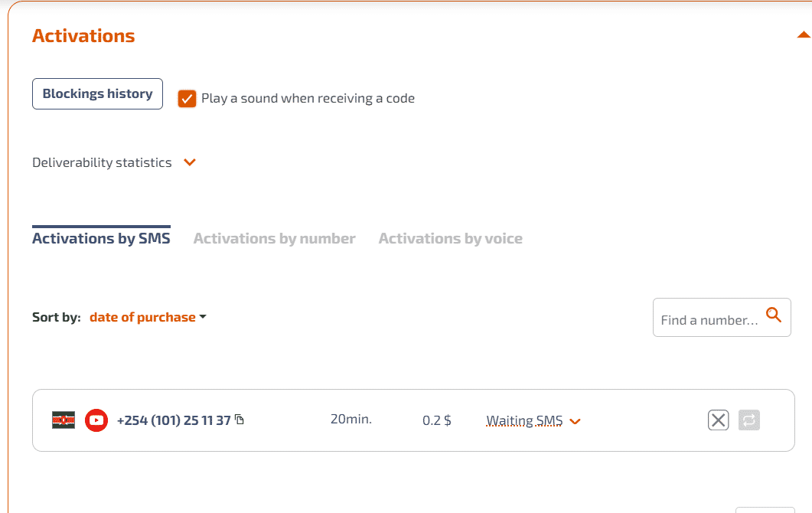The width and height of the screenshot is (812, 513).
Task: Switch to the Activations by number tab
Action: coord(275,238)
